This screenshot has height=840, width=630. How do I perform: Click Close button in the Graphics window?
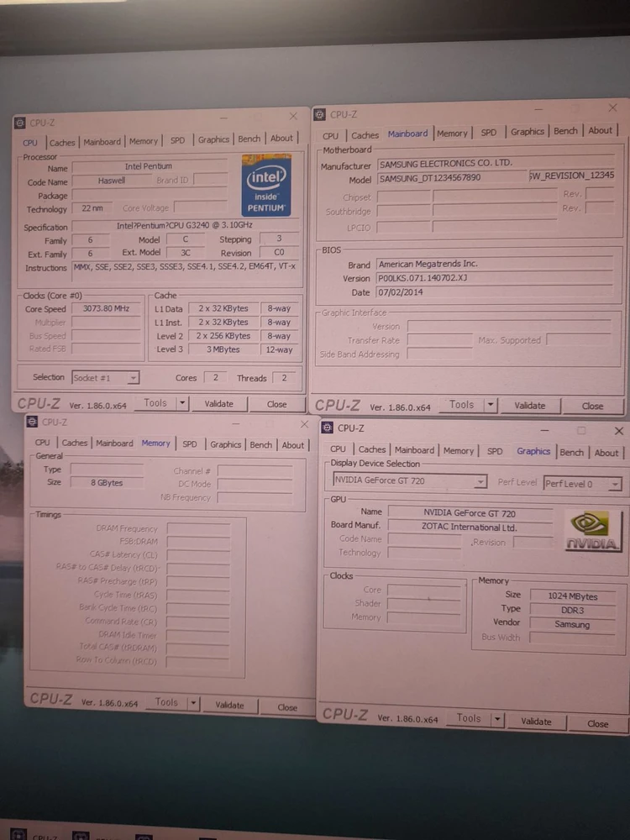[597, 724]
